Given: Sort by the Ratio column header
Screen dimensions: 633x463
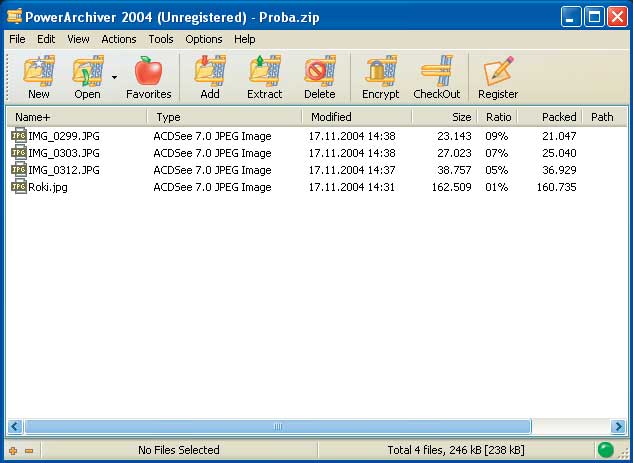Looking at the screenshot, I should pos(497,117).
